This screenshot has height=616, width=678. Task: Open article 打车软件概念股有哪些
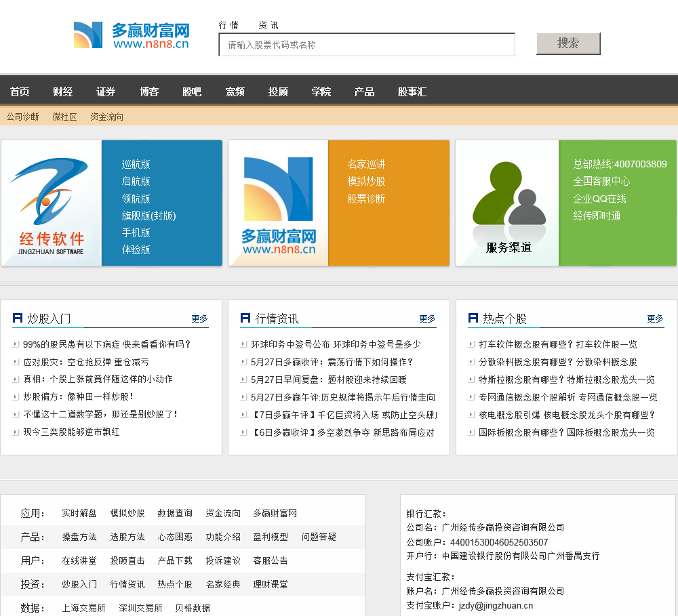click(558, 344)
